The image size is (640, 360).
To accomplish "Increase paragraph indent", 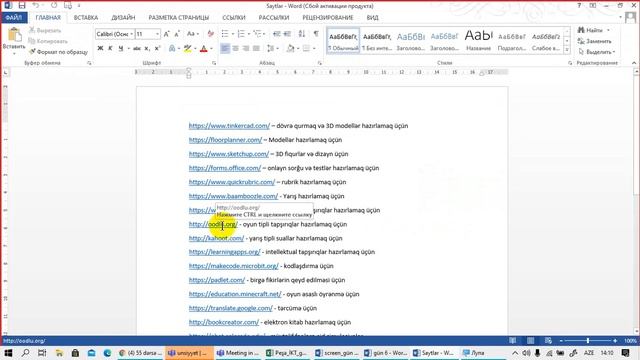I will click(x=287, y=34).
